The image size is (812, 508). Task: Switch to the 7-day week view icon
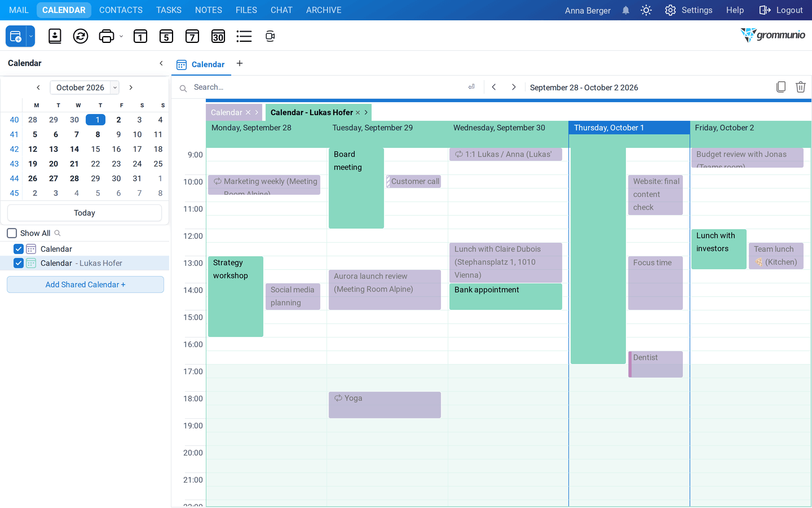(x=192, y=36)
